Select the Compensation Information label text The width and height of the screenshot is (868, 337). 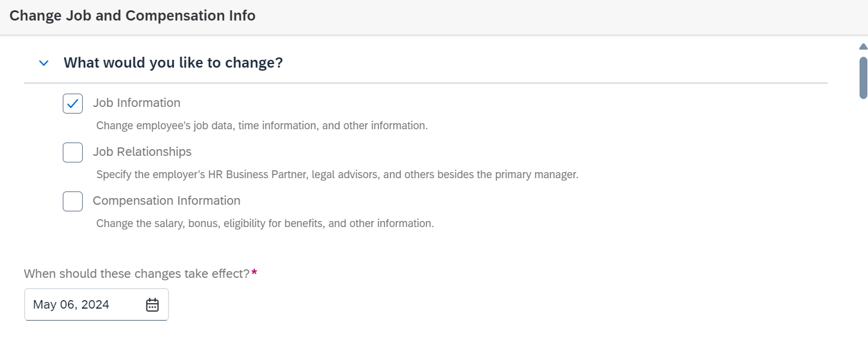click(x=167, y=201)
